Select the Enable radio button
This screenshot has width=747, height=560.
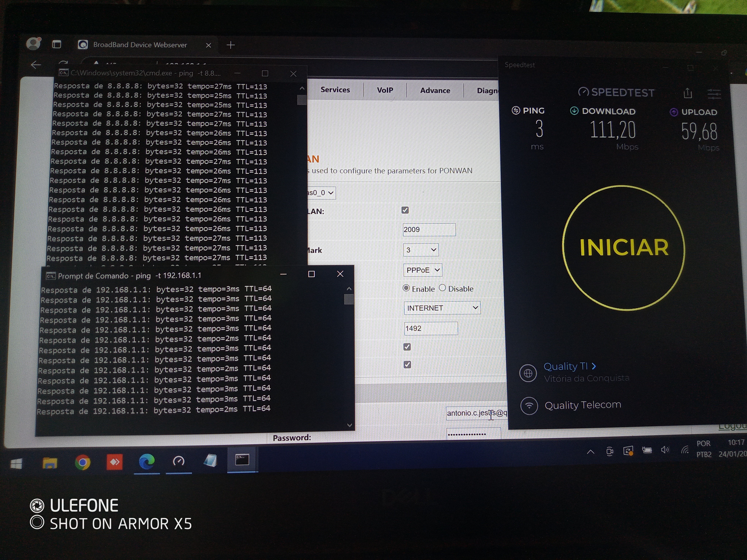coord(406,288)
